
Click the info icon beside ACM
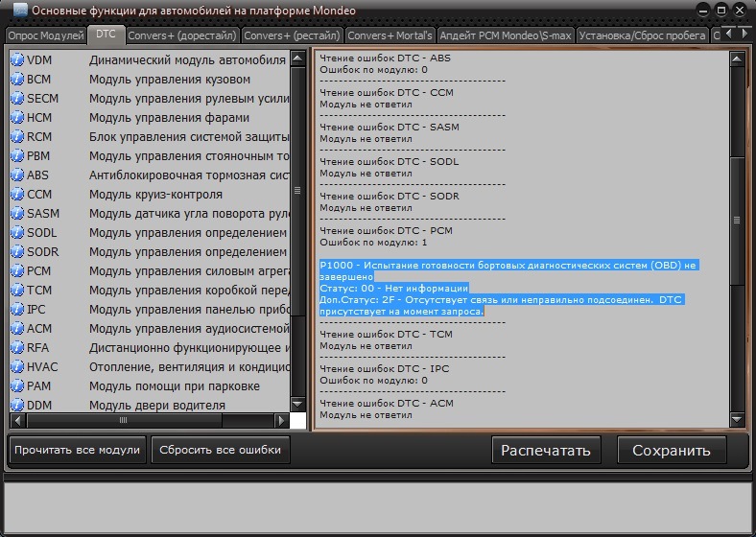(17, 329)
